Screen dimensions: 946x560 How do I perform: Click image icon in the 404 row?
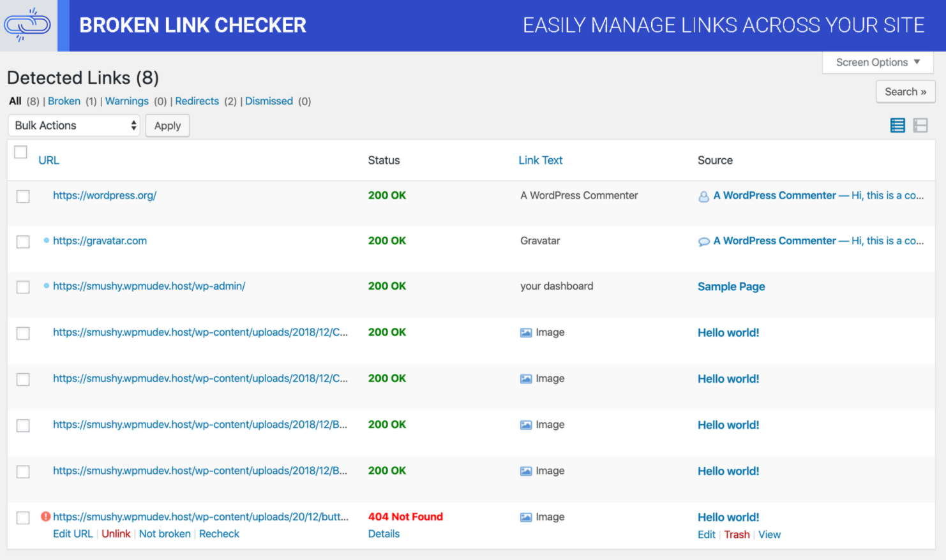point(526,517)
